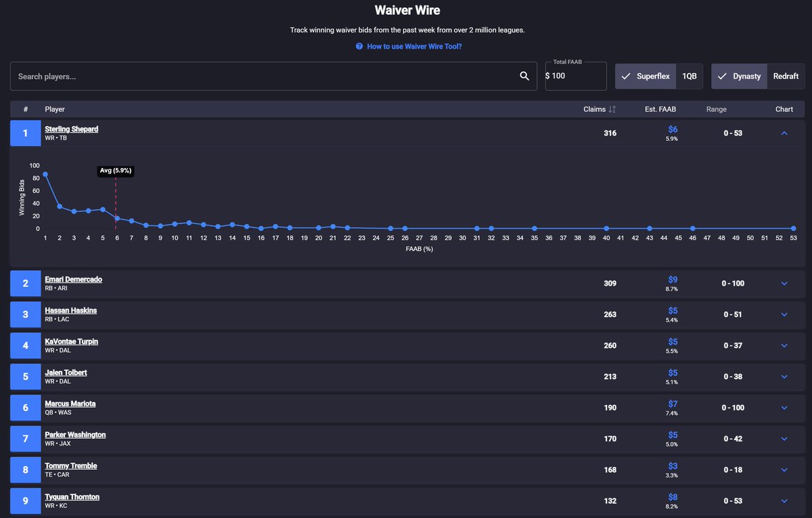The image size is (812, 518).
Task: Open Tommy Tremble player page
Action: click(x=71, y=466)
